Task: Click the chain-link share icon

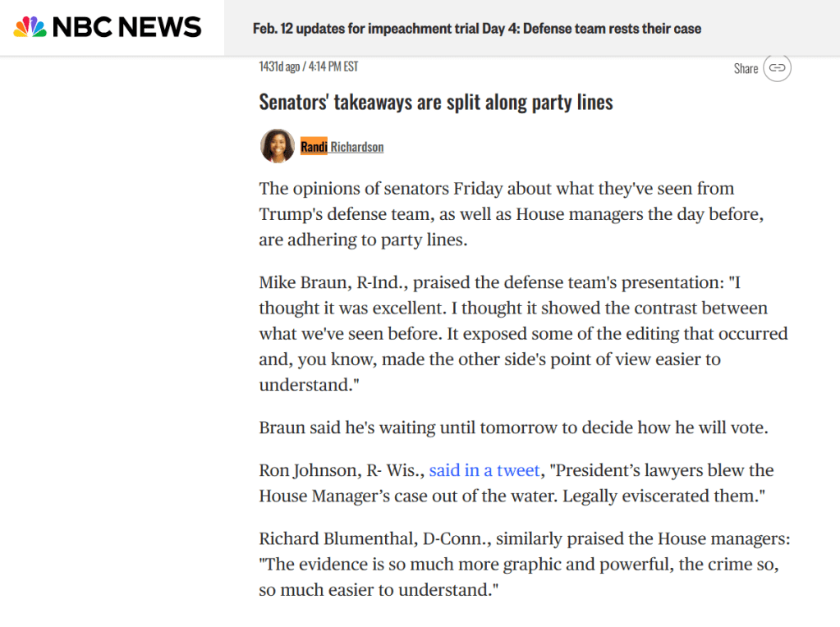Action: (x=777, y=68)
